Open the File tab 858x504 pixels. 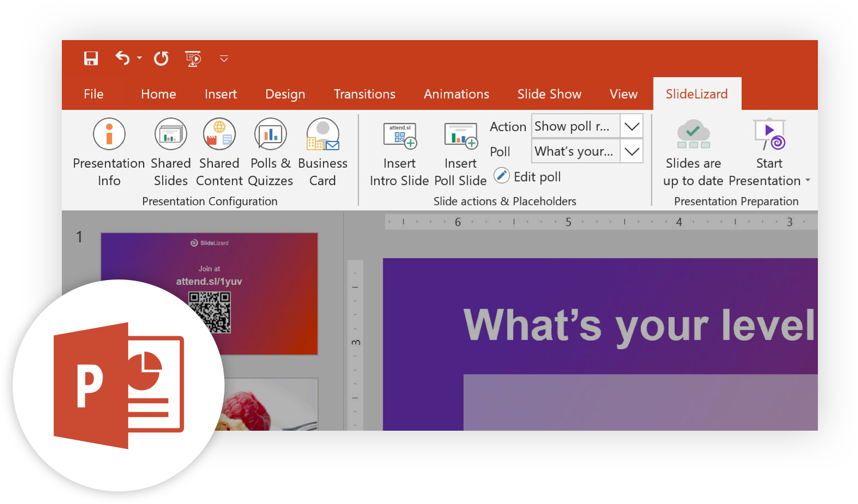pos(93,94)
